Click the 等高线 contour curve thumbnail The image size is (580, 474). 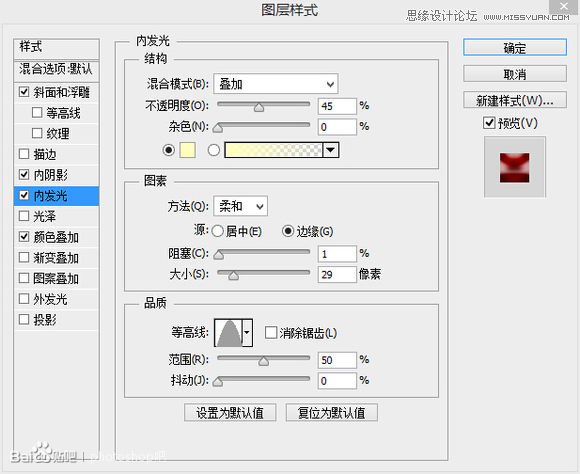[229, 332]
